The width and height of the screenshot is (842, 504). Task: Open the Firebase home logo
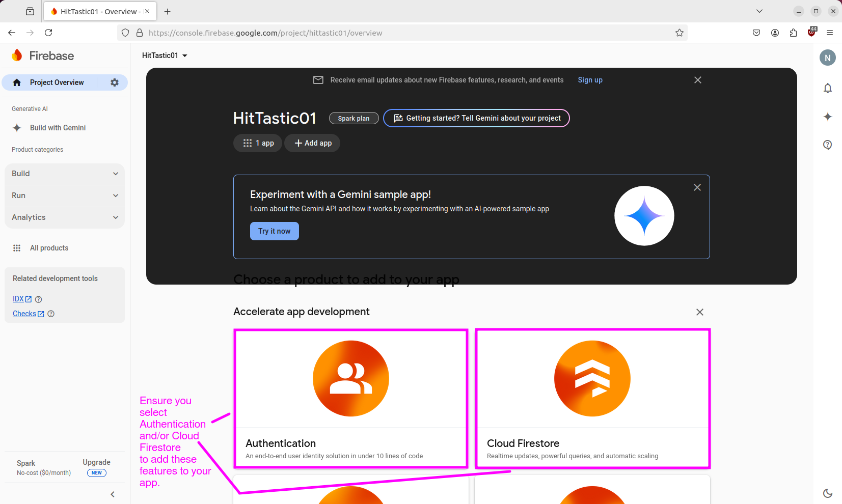(x=42, y=55)
